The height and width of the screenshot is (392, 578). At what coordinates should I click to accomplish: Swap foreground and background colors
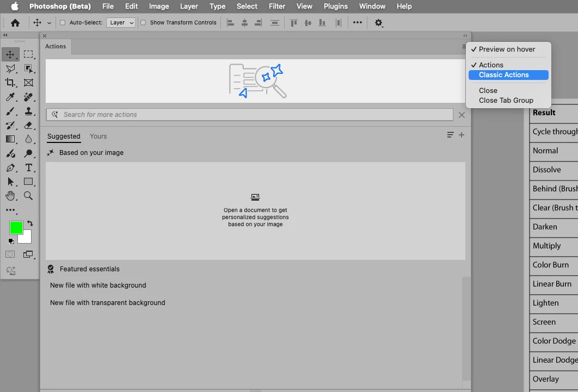point(30,223)
